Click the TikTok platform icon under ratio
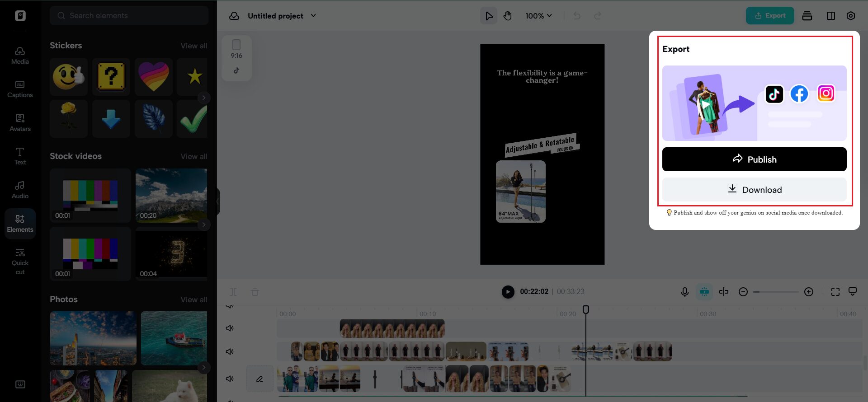The image size is (868, 402). (236, 70)
